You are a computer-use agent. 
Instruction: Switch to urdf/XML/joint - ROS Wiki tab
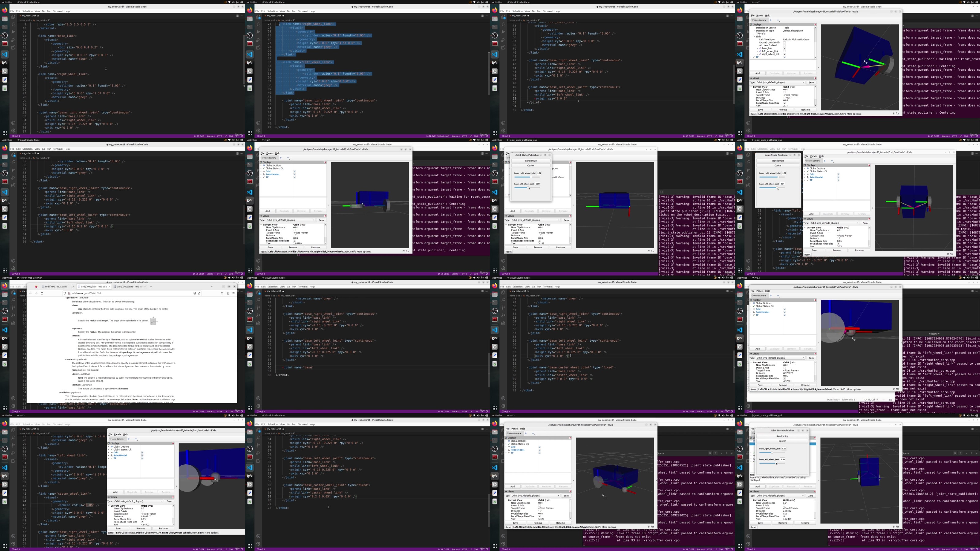pos(129,287)
